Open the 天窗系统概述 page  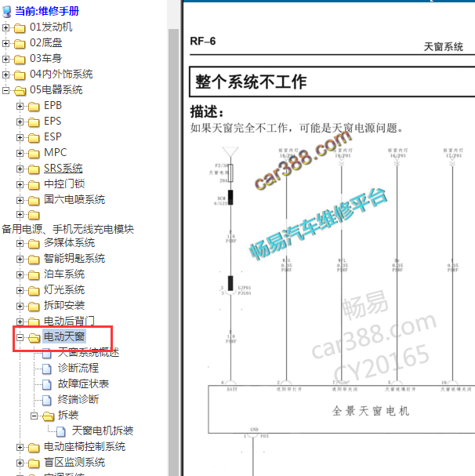click(89, 352)
